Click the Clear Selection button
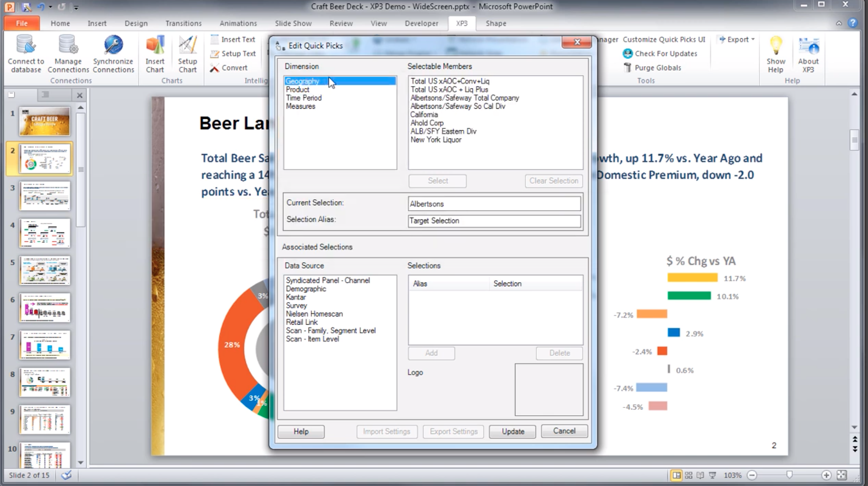This screenshot has width=868, height=486. point(554,181)
